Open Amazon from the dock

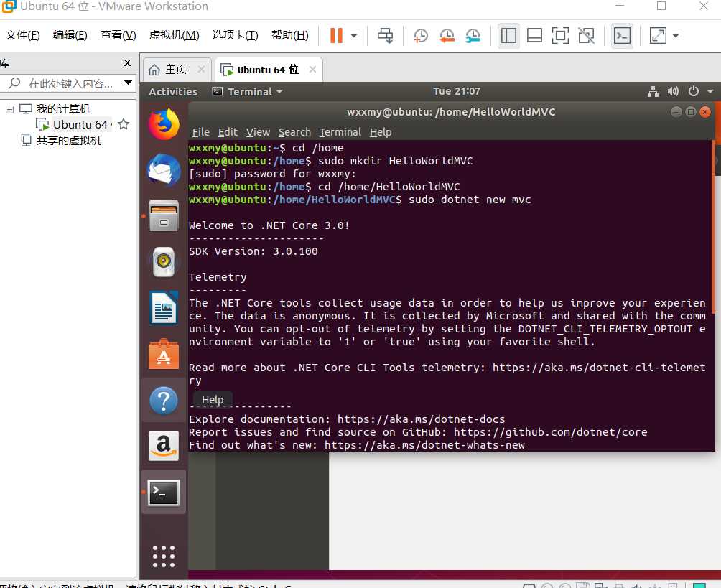coord(164,446)
